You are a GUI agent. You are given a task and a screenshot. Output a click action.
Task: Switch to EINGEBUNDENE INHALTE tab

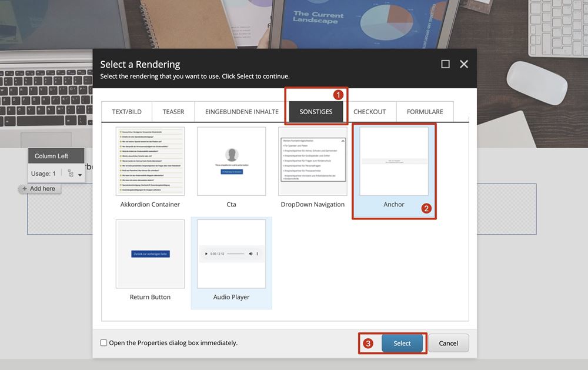pos(242,112)
